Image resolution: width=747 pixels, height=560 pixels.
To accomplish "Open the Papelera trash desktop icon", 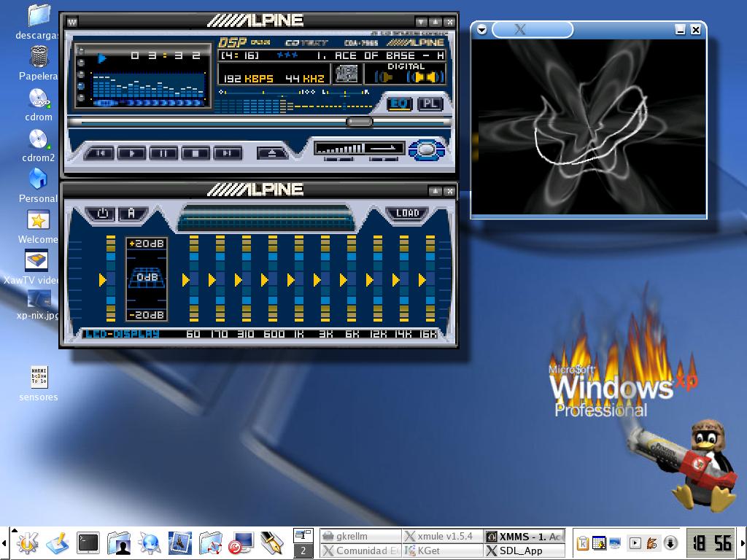I will (39, 58).
